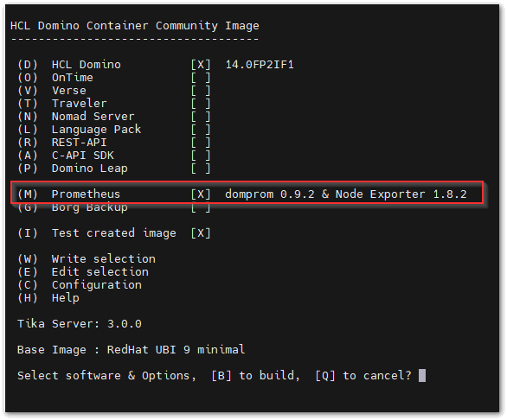Click the (T) shortcut key label
Image resolution: width=507 pixels, height=420 pixels.
point(28,104)
